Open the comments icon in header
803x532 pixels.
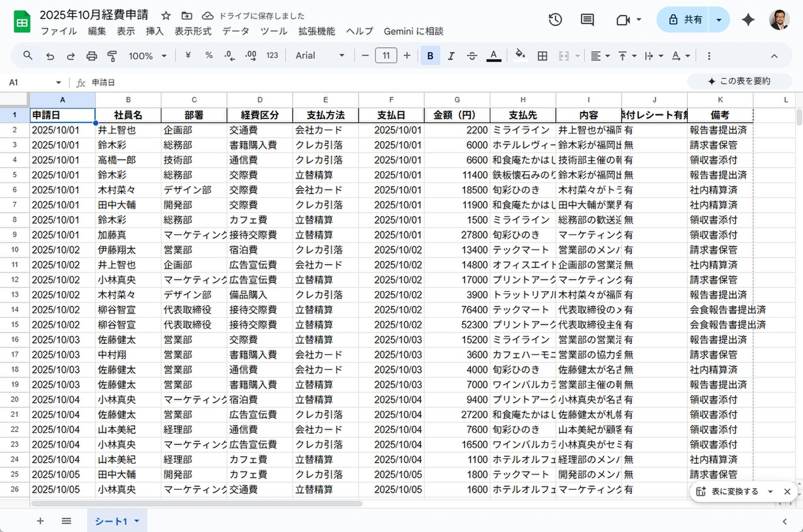[x=588, y=20]
